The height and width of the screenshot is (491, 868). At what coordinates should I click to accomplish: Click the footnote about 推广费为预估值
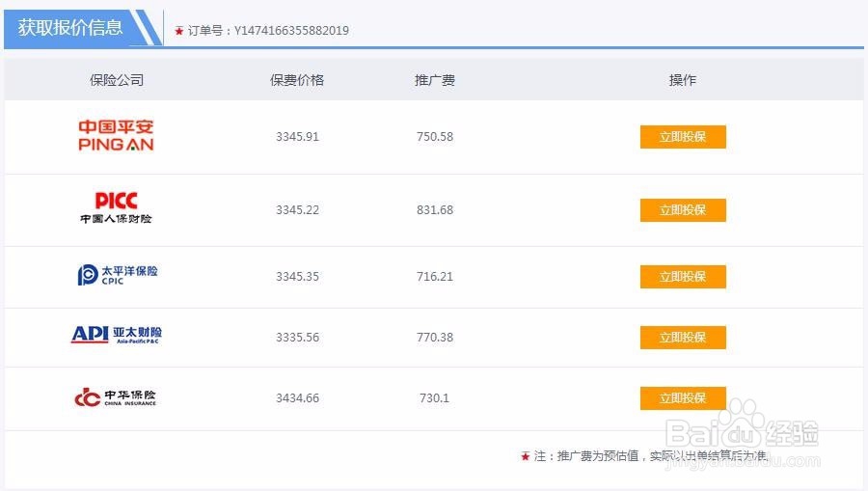(x=650, y=456)
